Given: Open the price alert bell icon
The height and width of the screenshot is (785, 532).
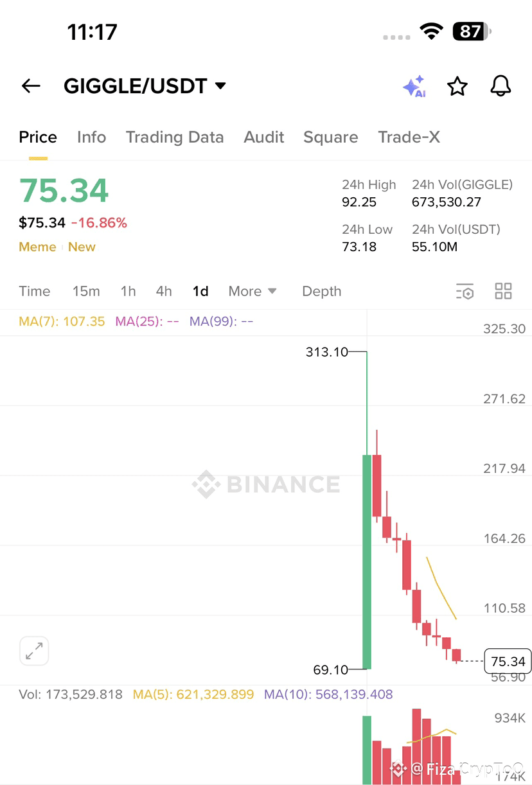Looking at the screenshot, I should click(x=501, y=85).
